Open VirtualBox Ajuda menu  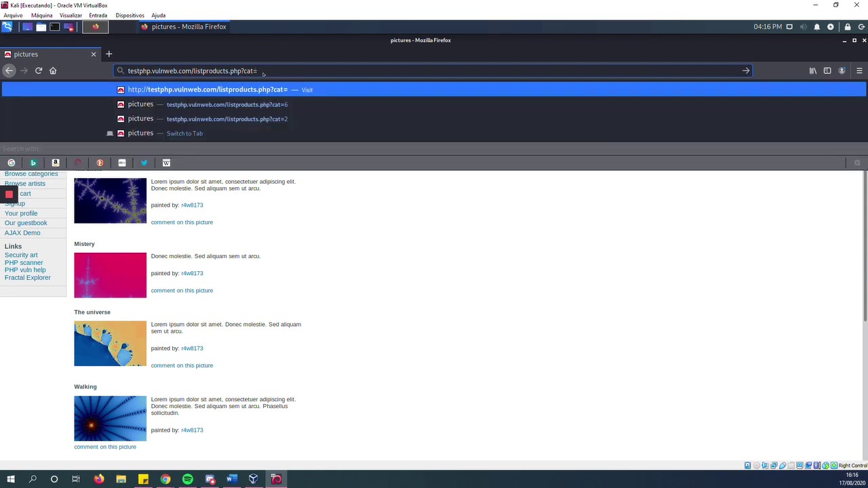(x=158, y=15)
